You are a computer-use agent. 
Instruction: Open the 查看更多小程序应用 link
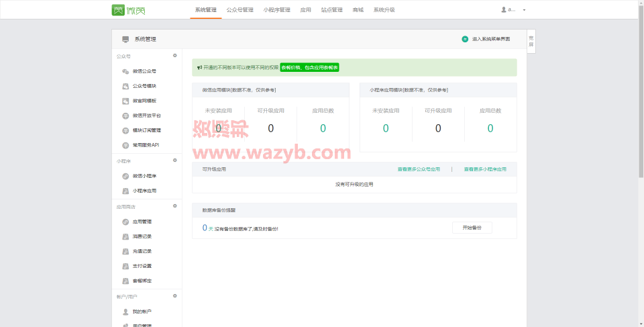pos(485,169)
